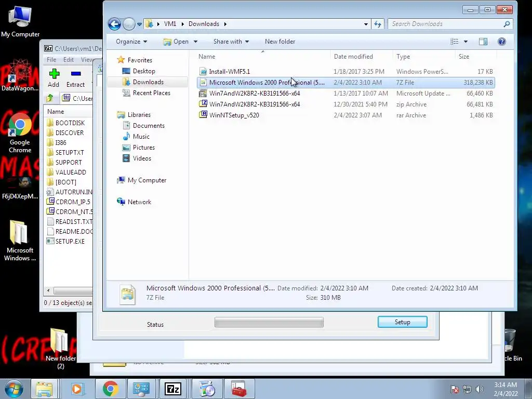Click the 7-Zip taskbar icon
The image size is (532, 399).
pos(173,389)
